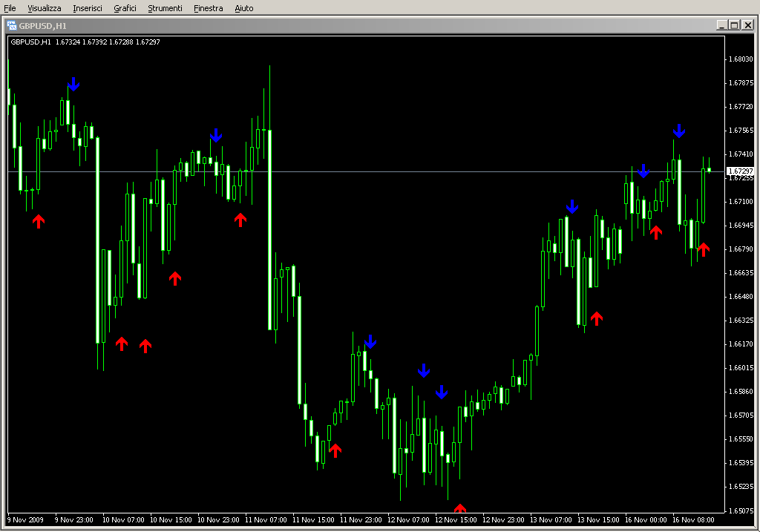Click the 1.67565 price axis label
Image resolution: width=760 pixels, height=532 pixels.
tap(741, 131)
